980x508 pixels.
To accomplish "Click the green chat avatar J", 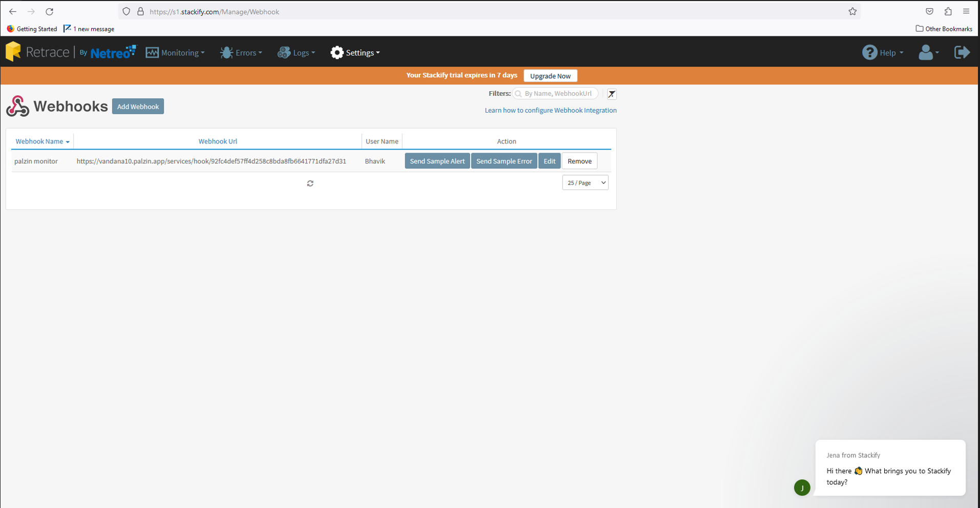I will pos(802,488).
